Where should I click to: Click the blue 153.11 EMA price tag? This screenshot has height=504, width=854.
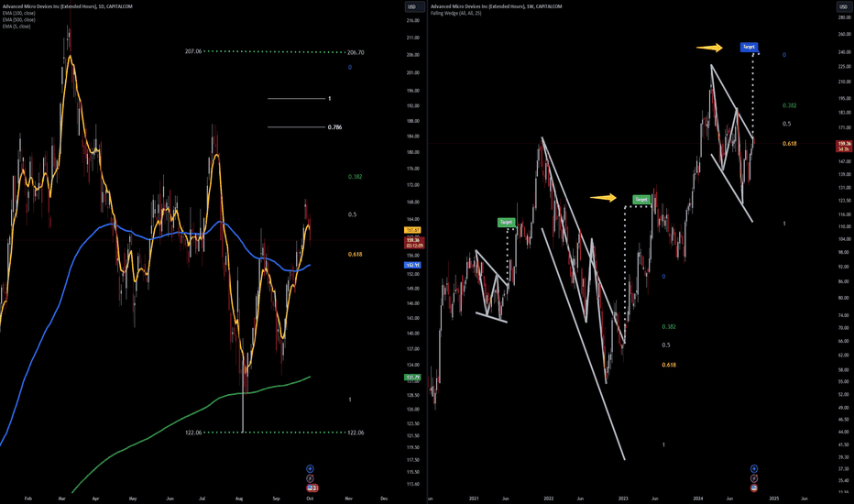click(413, 266)
